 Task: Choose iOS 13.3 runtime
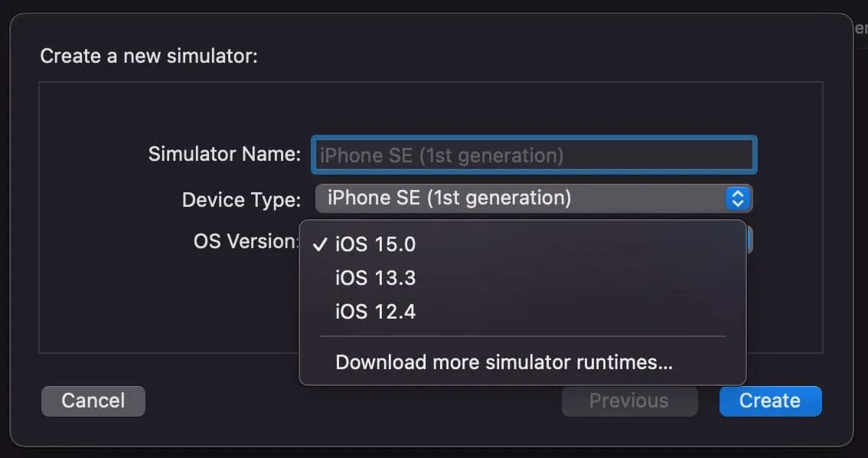[375, 278]
